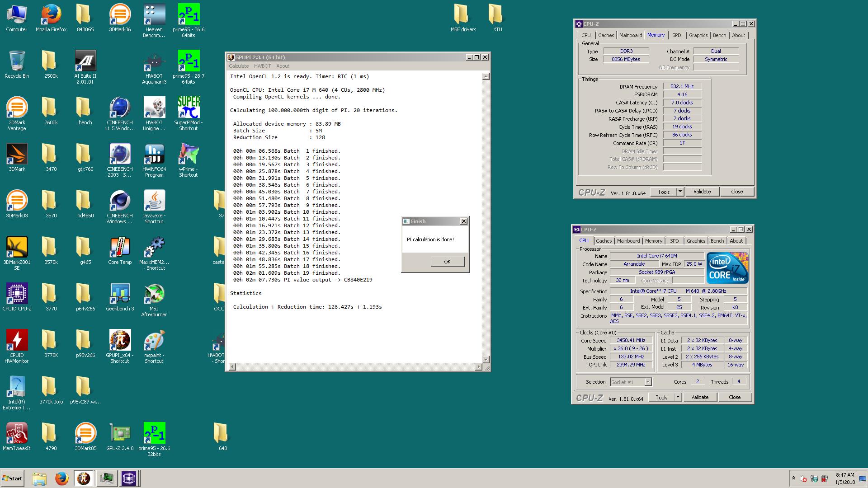Select Bench tab in top CPU-Z window
The image size is (868, 488).
(719, 35)
